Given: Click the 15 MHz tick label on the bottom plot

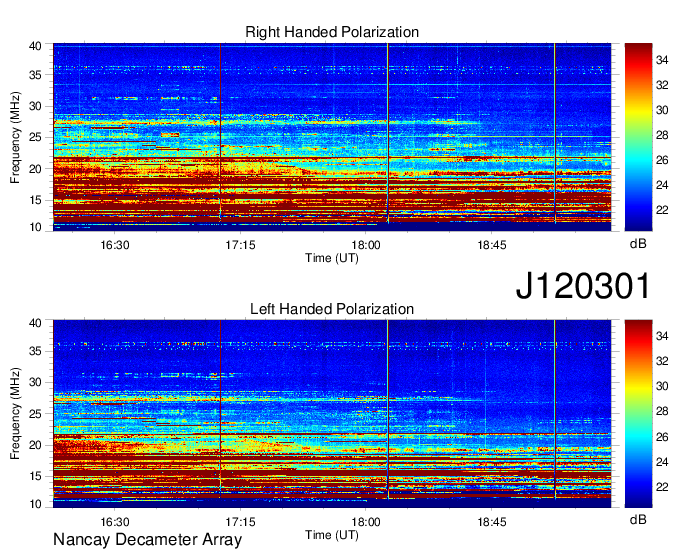Looking at the screenshot, I should click(x=35, y=476).
